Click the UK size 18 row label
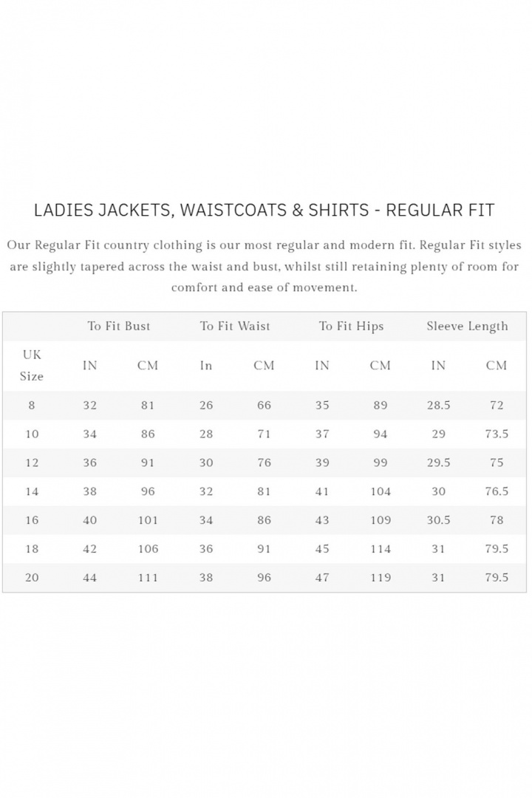 click(x=32, y=549)
